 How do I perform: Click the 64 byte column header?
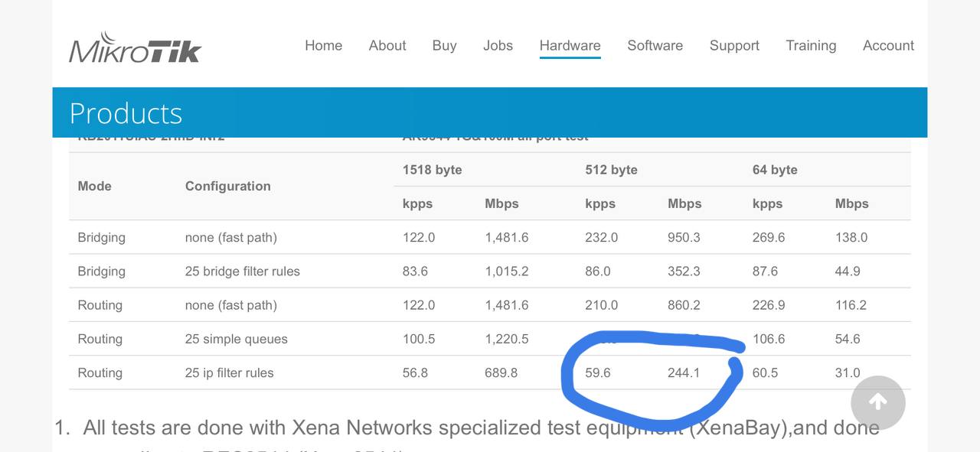(x=775, y=170)
